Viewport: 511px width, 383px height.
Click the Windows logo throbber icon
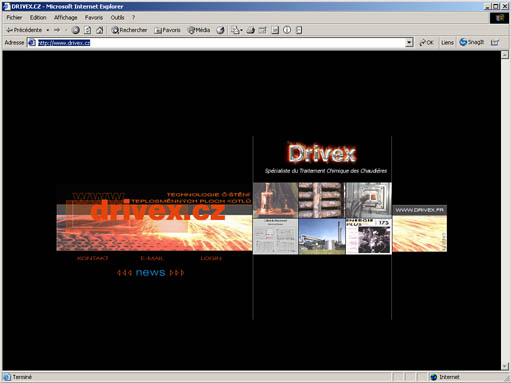tap(499, 18)
